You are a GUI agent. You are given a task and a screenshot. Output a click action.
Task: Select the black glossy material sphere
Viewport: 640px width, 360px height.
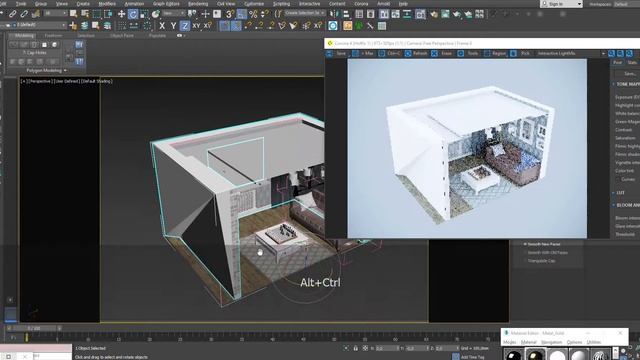pyautogui.click(x=513, y=354)
